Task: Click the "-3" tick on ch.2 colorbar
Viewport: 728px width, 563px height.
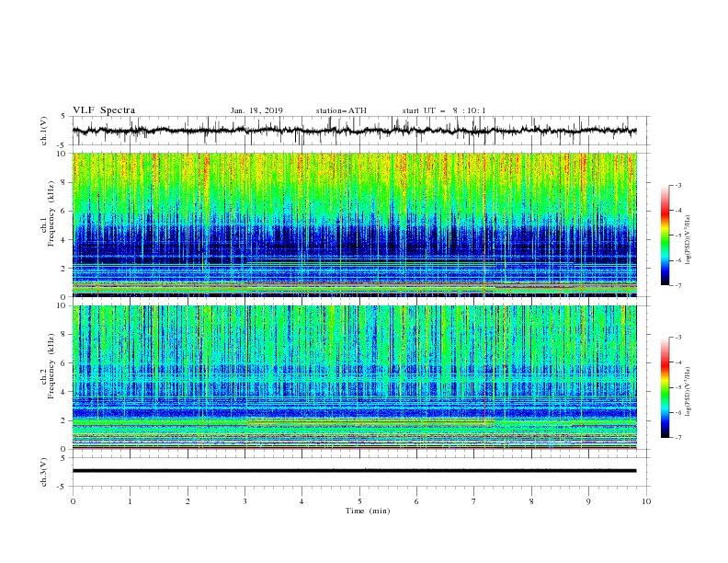Action: [x=677, y=338]
